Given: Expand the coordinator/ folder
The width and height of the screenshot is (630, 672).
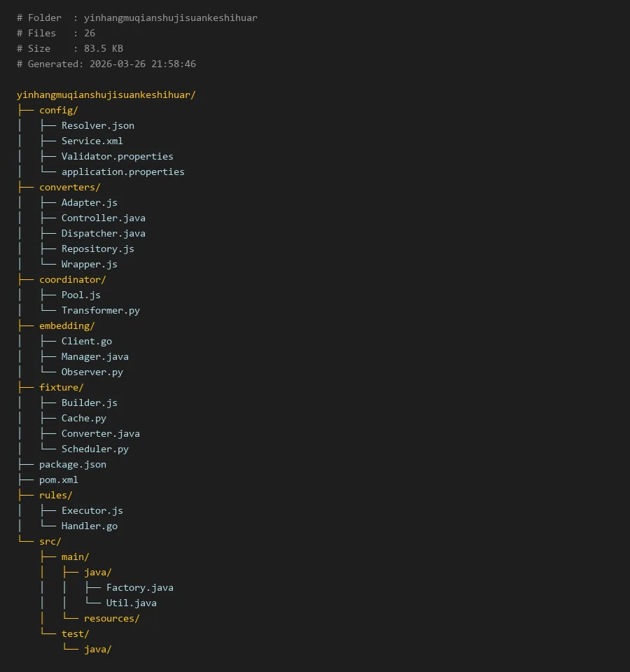Looking at the screenshot, I should click(72, 279).
